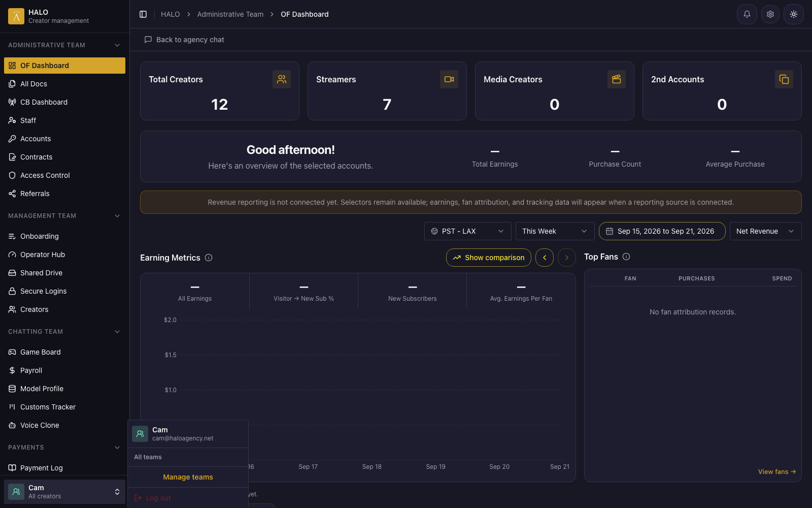This screenshot has width=812, height=508.
Task: Go to next date range arrow
Action: point(567,258)
